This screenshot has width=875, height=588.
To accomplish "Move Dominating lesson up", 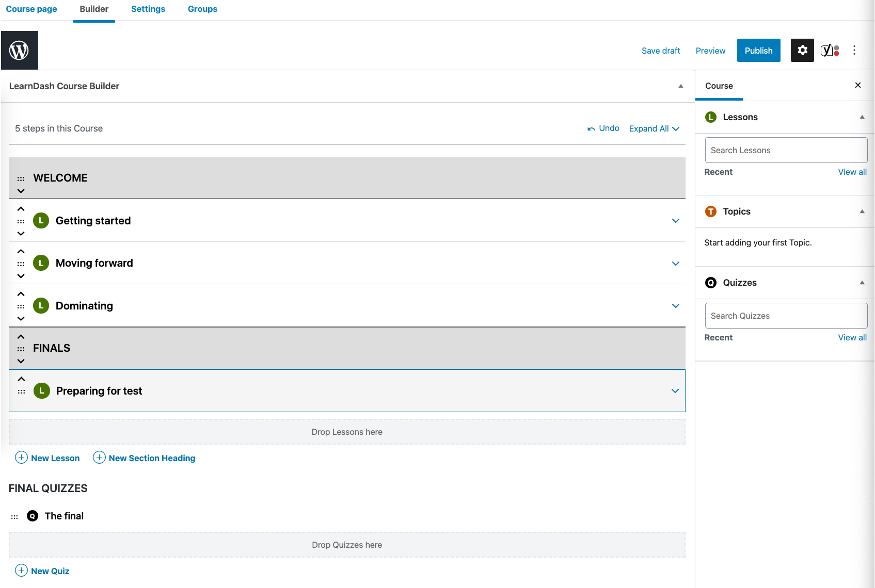I will click(21, 294).
